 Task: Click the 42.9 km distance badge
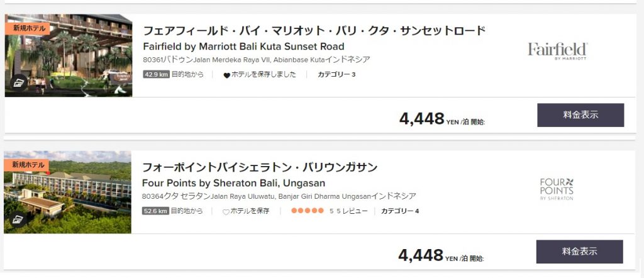(x=155, y=74)
